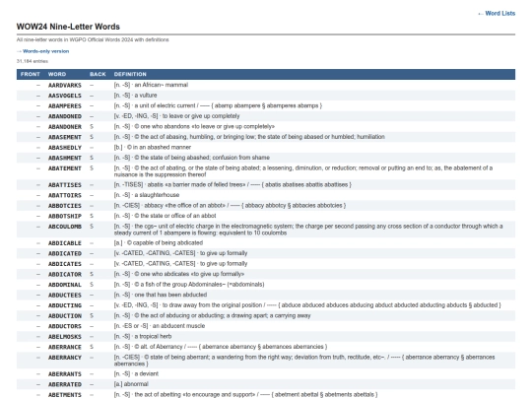The width and height of the screenshot is (532, 399).
Task: Click the back hook S of ABANDONER
Action: [x=92, y=126]
